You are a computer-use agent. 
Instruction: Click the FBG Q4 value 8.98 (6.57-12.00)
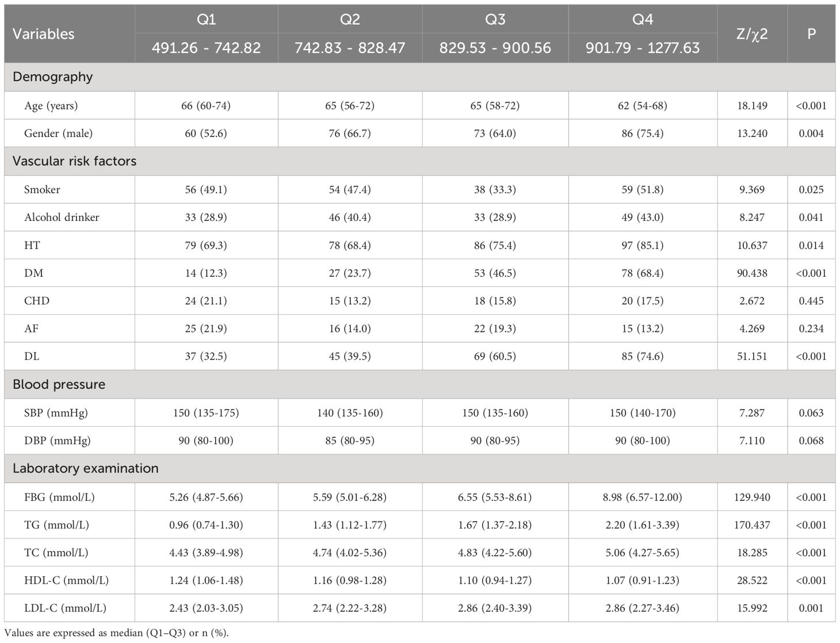(x=643, y=497)
